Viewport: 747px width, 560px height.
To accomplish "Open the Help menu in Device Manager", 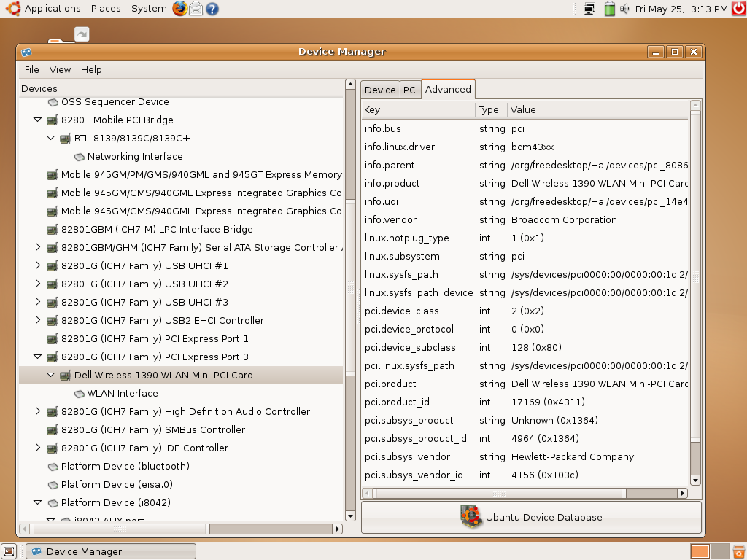I will (91, 69).
